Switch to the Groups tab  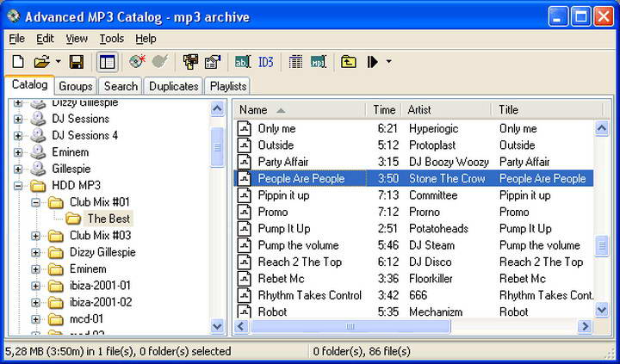pos(76,86)
